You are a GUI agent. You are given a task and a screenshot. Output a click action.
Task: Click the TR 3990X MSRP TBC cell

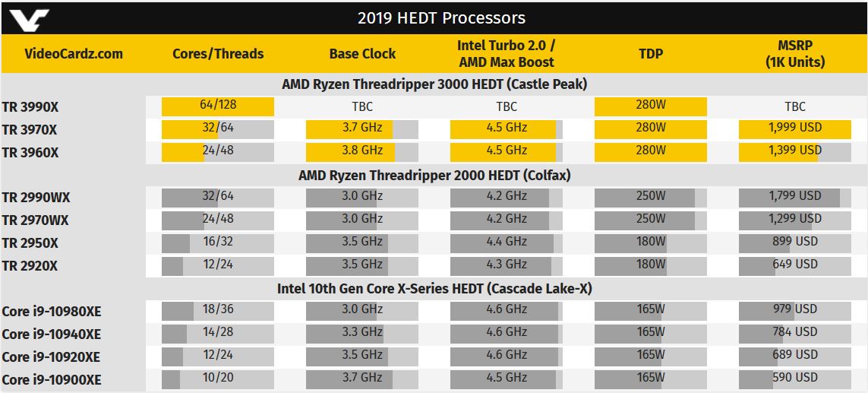(795, 107)
